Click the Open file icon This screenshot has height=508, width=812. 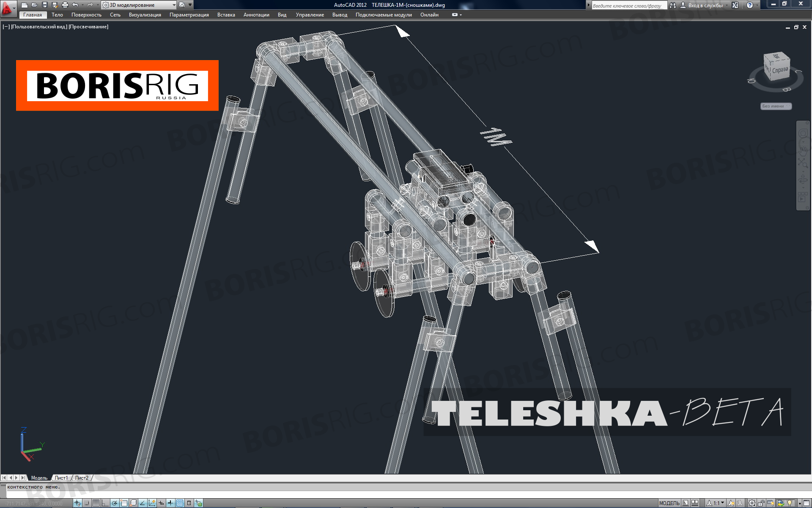click(35, 5)
